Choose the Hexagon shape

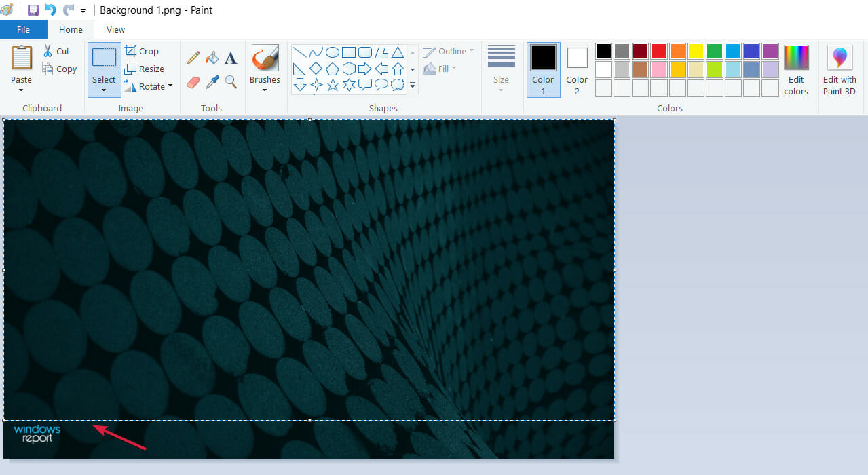click(x=349, y=69)
